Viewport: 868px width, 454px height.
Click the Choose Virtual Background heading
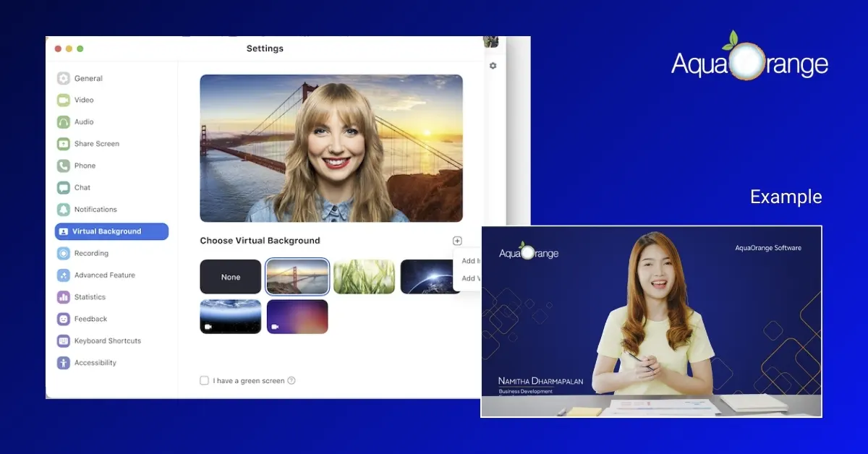[260, 241]
